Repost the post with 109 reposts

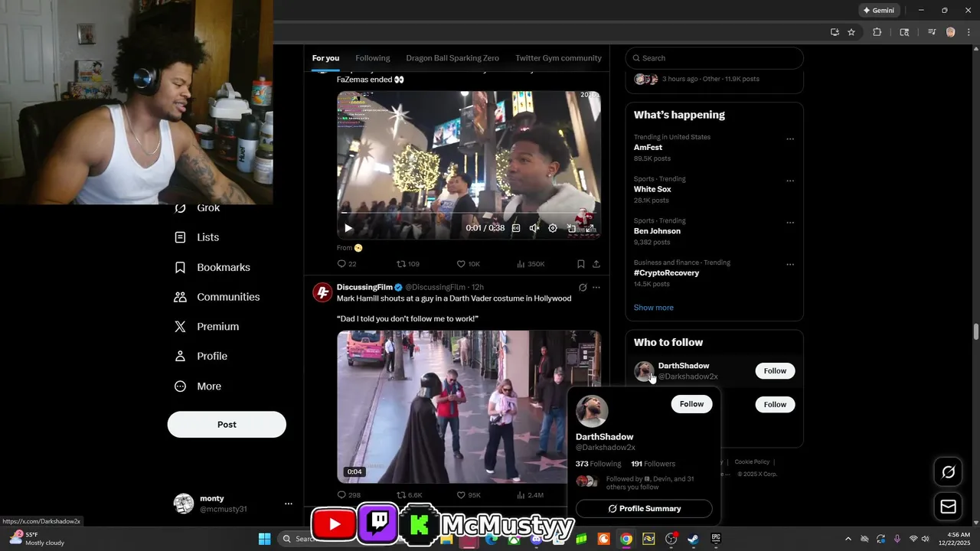(x=407, y=264)
